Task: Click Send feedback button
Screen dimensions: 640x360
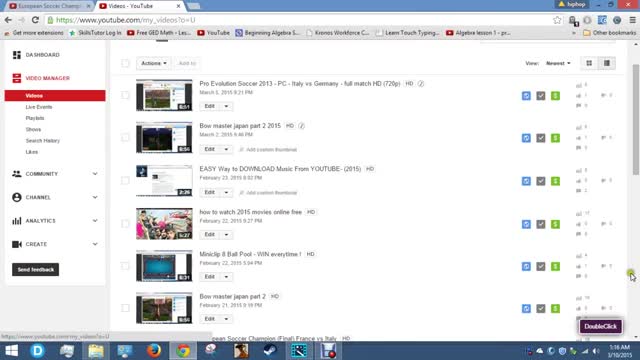Action: (36, 269)
